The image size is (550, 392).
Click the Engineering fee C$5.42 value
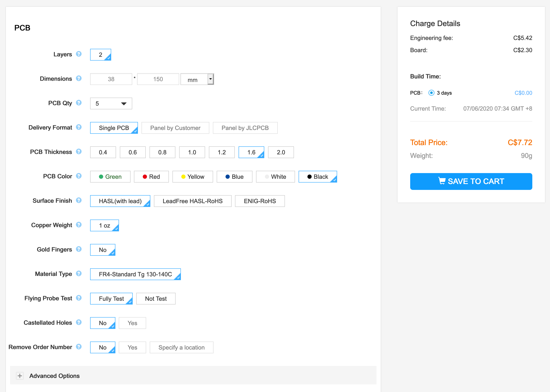click(522, 38)
